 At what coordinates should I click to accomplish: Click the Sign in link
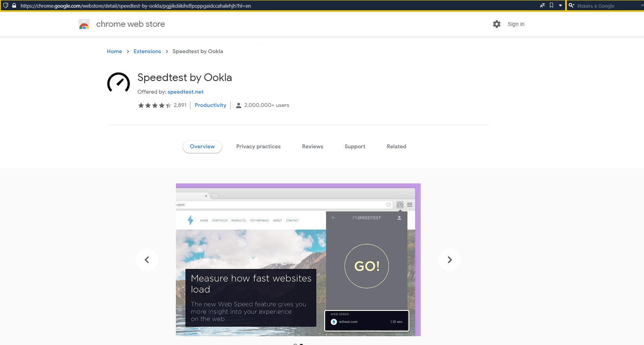(516, 24)
